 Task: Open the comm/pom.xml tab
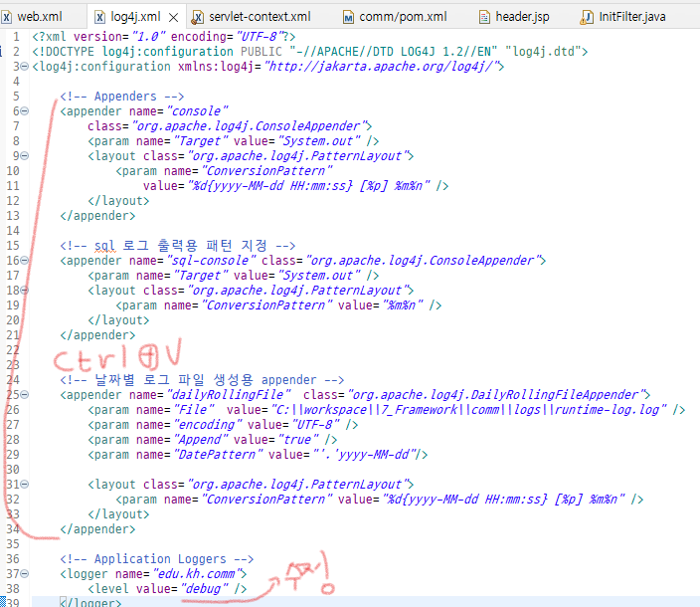pos(403,17)
